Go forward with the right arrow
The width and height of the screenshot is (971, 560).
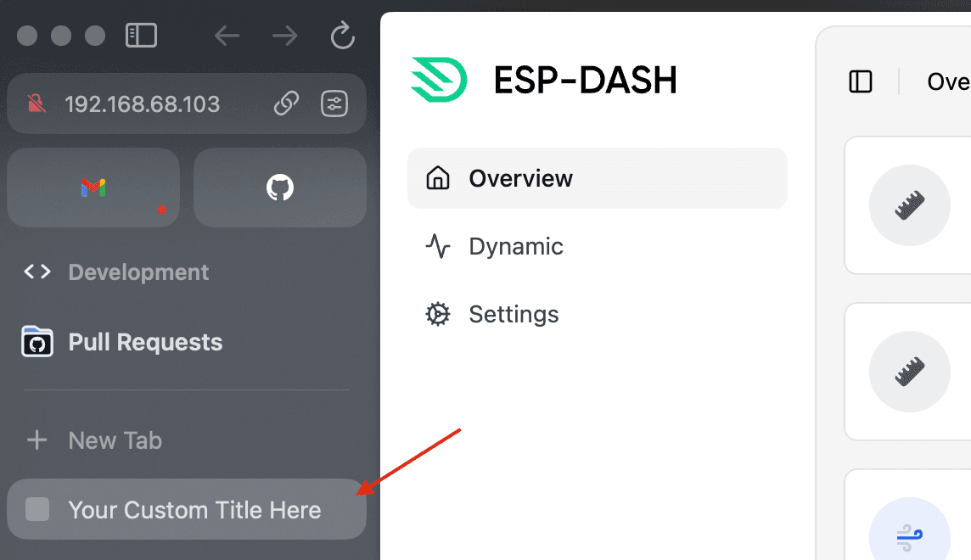pyautogui.click(x=285, y=36)
